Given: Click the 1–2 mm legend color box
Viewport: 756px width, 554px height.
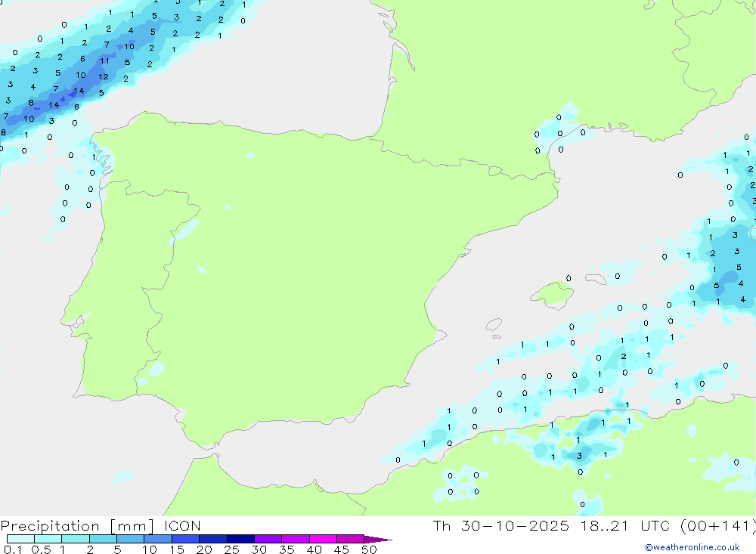Looking at the screenshot, I should click(x=76, y=539).
